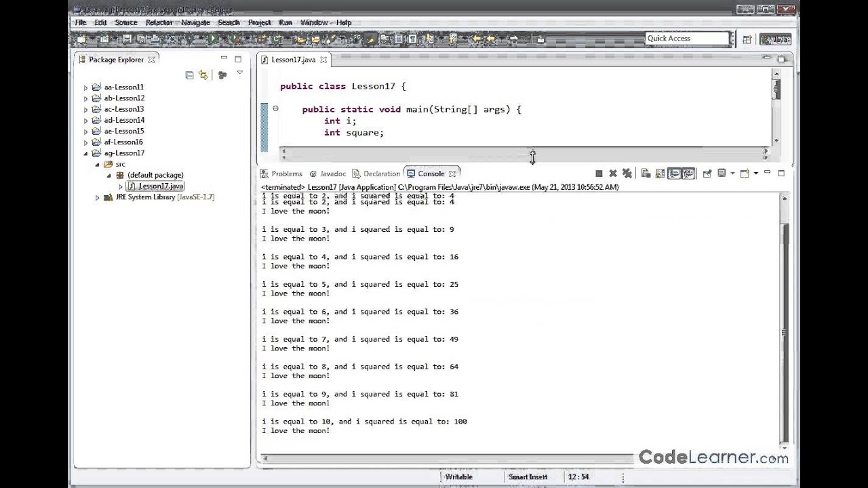Screen dimensions: 868x488
Task: Maximize the Console view
Action: pyautogui.click(x=781, y=173)
